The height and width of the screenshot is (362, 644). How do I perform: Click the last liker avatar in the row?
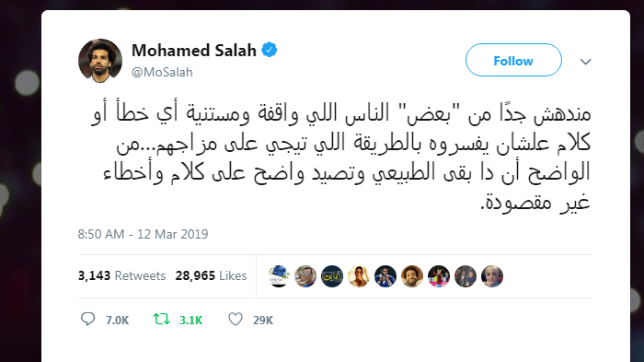pyautogui.click(x=492, y=276)
